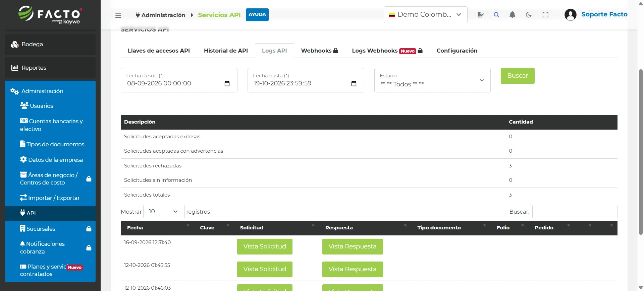The width and height of the screenshot is (644, 291).
Task: Switch to Llaves de accesos API tab
Action: tap(159, 51)
